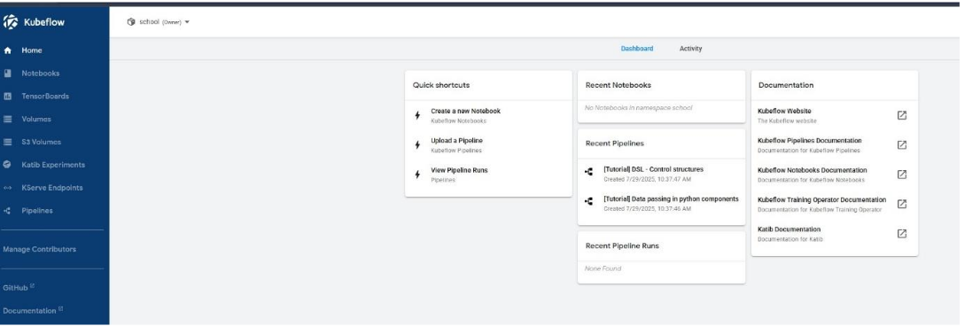
Task: Click 'Created 7/29/2025, 10:37:46 AM' text
Action: 647,209
